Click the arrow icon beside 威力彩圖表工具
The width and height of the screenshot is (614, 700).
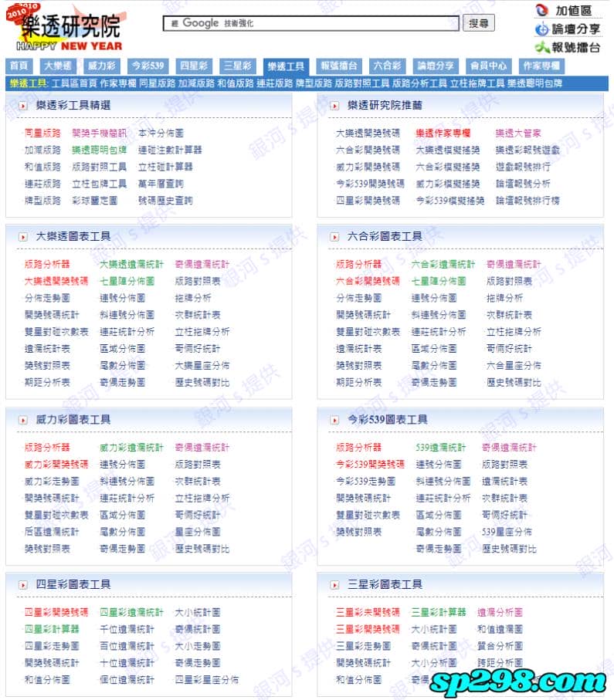(23, 420)
